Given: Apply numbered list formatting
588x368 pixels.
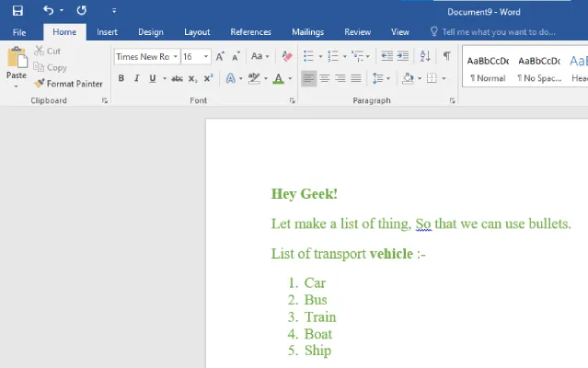Looking at the screenshot, I should 332,56.
